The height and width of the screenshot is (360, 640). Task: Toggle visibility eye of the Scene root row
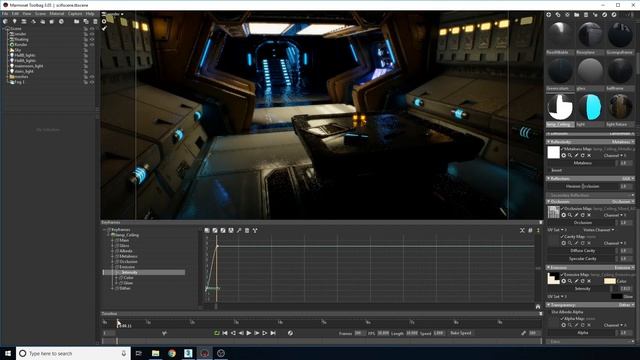coord(92,29)
